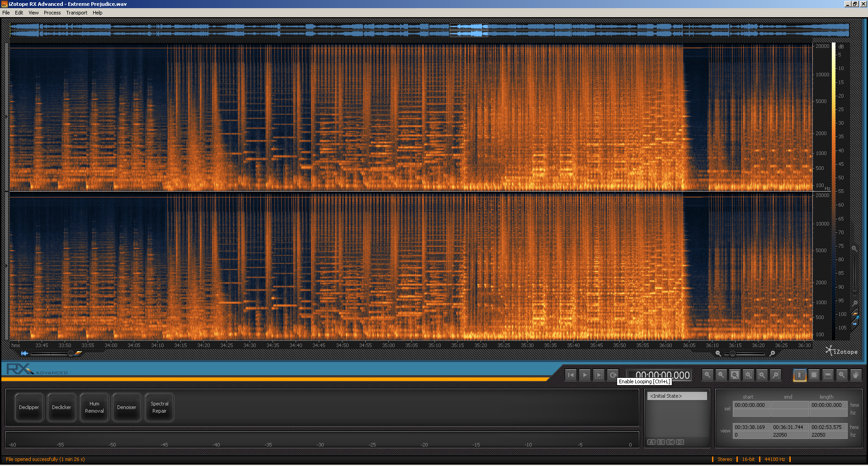Click the spectrogram icon beside blend slider
Image resolution: width=868 pixels, height=466 pixels.
click(79, 353)
